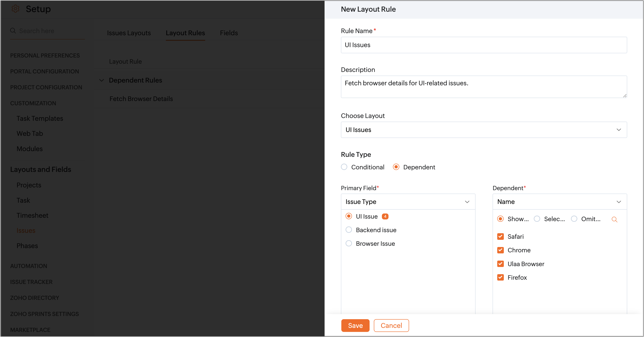Open Marketplace section
Screen dimensions: 644x337
(x=30, y=330)
